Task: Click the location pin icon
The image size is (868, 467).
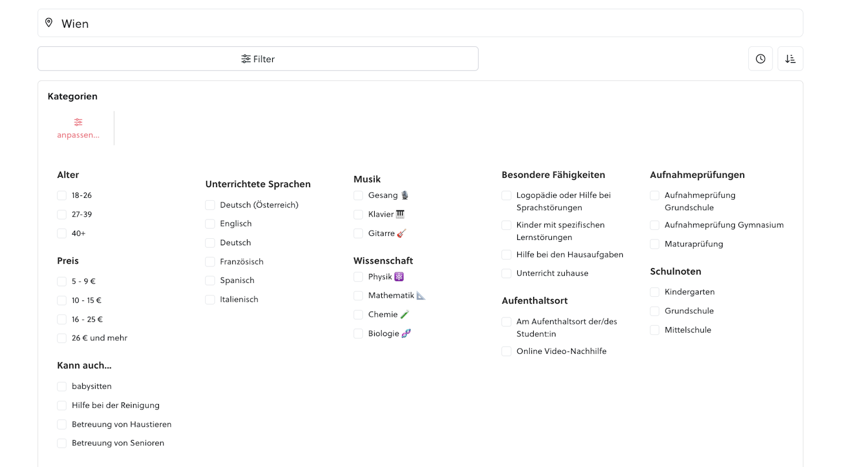Action: pyautogui.click(x=49, y=23)
